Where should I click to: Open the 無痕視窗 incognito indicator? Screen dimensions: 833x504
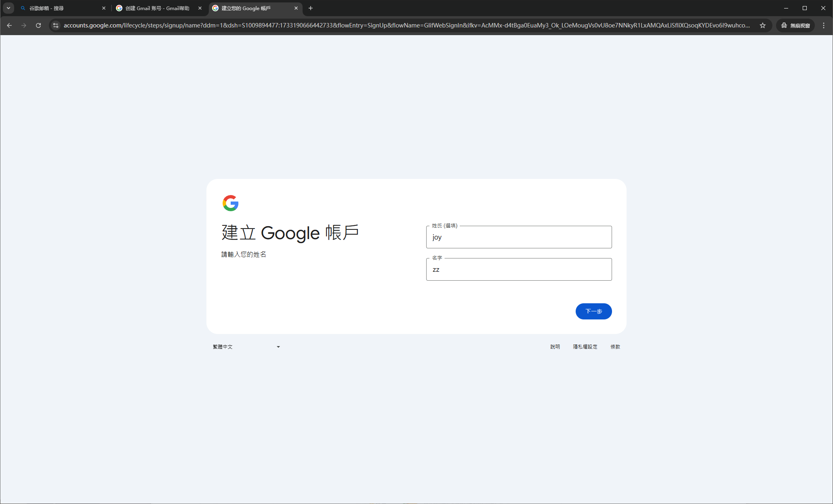795,25
